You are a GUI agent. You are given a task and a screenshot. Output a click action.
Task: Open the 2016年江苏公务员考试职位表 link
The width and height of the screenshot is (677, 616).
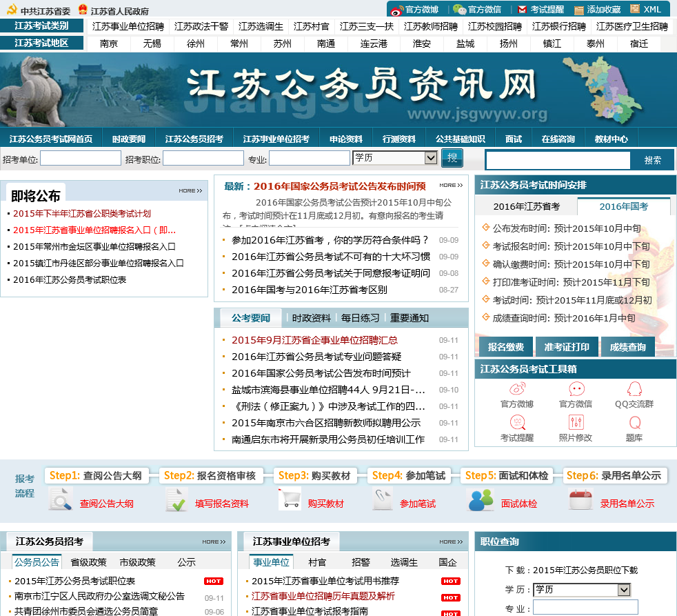[70, 280]
